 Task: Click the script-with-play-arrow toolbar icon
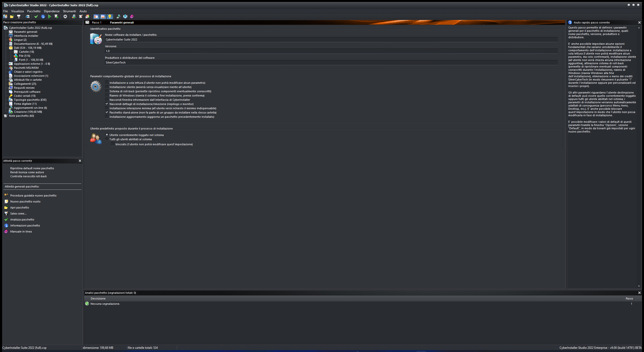point(56,16)
